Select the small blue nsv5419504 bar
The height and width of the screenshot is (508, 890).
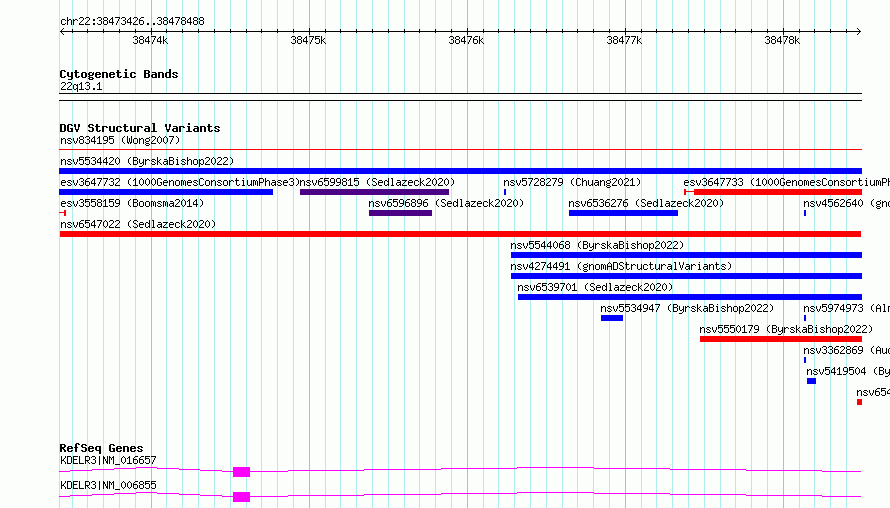tap(812, 381)
